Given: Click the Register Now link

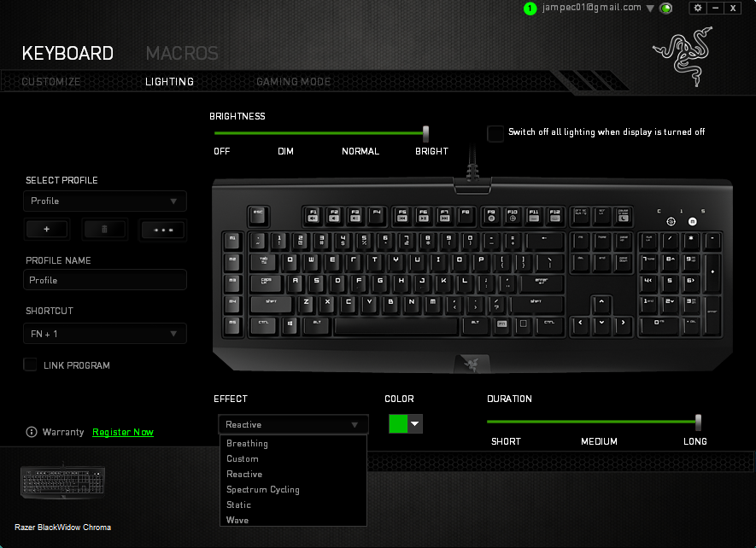Looking at the screenshot, I should [x=123, y=432].
